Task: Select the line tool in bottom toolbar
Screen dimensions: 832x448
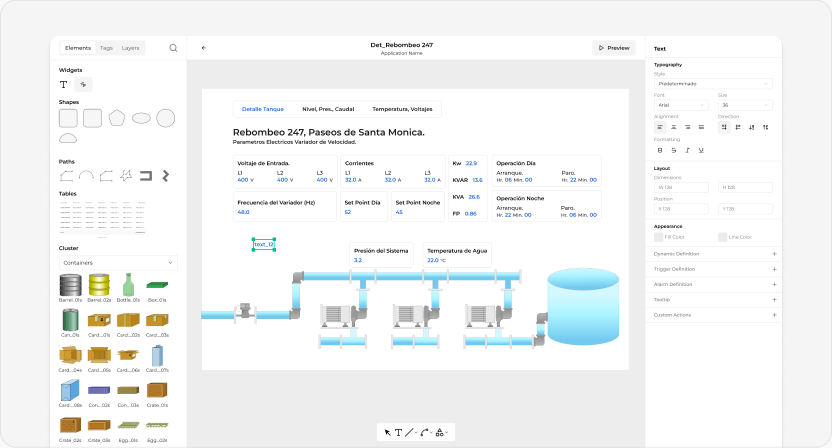Action: click(409, 433)
